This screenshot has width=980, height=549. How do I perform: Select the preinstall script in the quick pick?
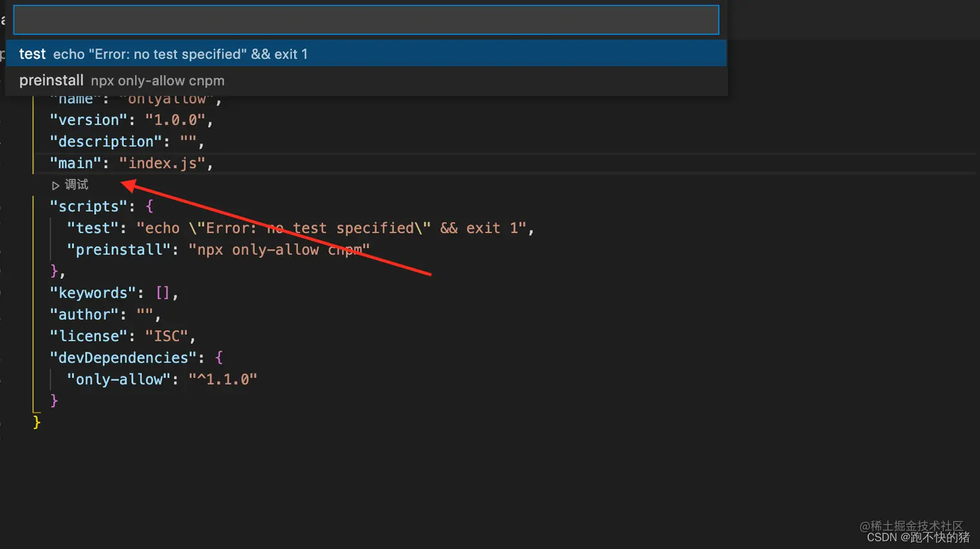366,80
